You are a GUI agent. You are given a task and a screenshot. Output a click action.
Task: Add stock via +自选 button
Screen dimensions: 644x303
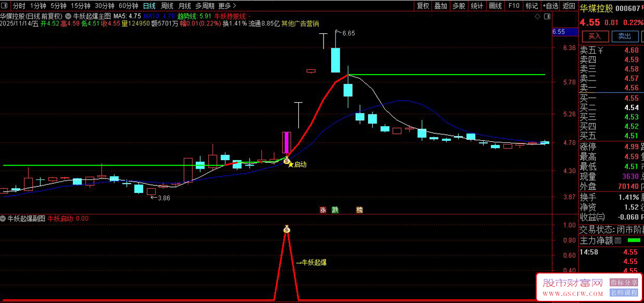(550, 6)
